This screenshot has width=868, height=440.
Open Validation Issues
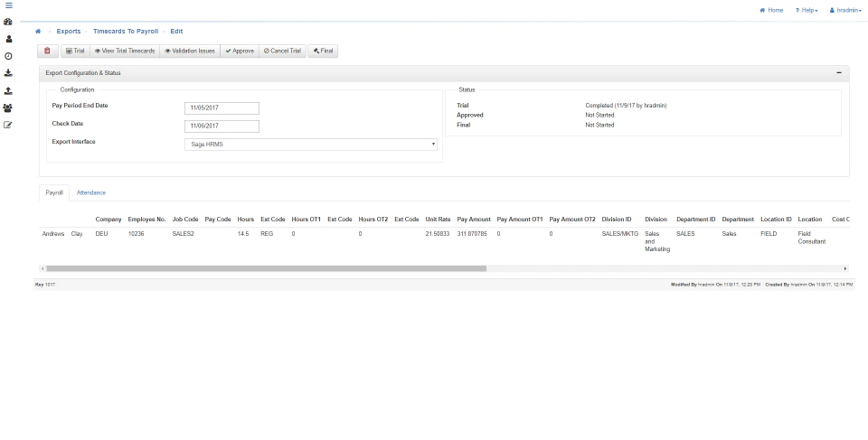[190, 51]
